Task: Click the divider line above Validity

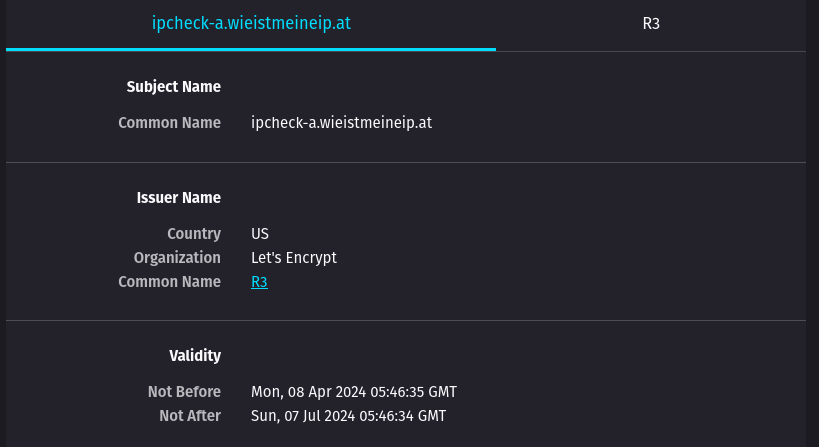Action: point(406,321)
